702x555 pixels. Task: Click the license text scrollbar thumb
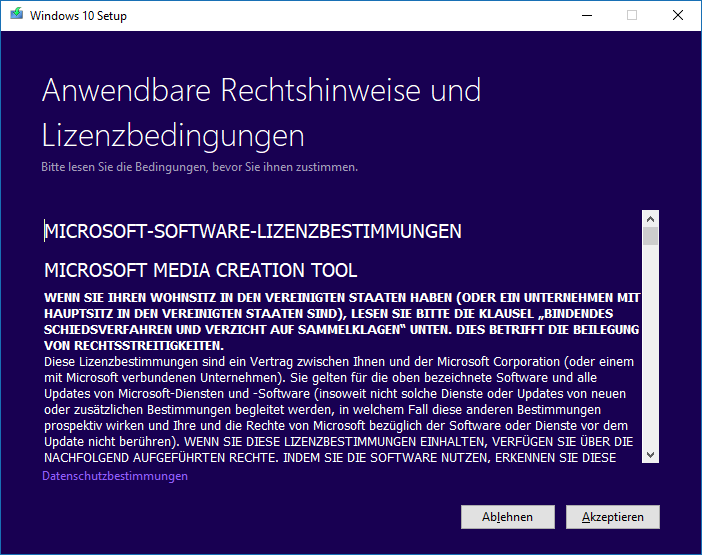(x=650, y=237)
